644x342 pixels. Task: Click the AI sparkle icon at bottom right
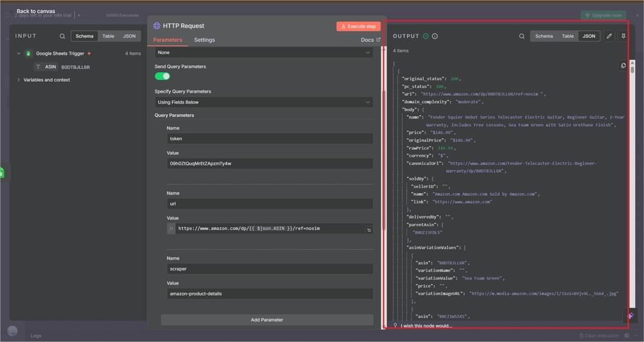click(x=630, y=316)
